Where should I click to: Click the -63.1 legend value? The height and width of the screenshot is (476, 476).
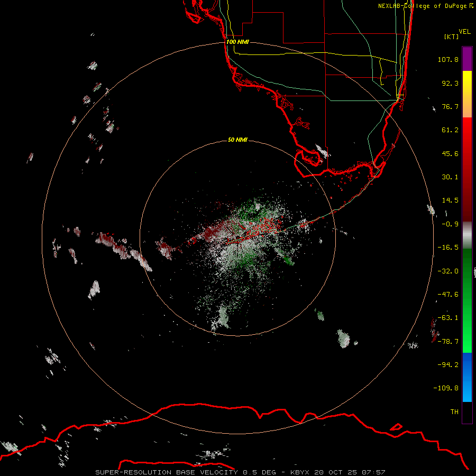pos(448,318)
